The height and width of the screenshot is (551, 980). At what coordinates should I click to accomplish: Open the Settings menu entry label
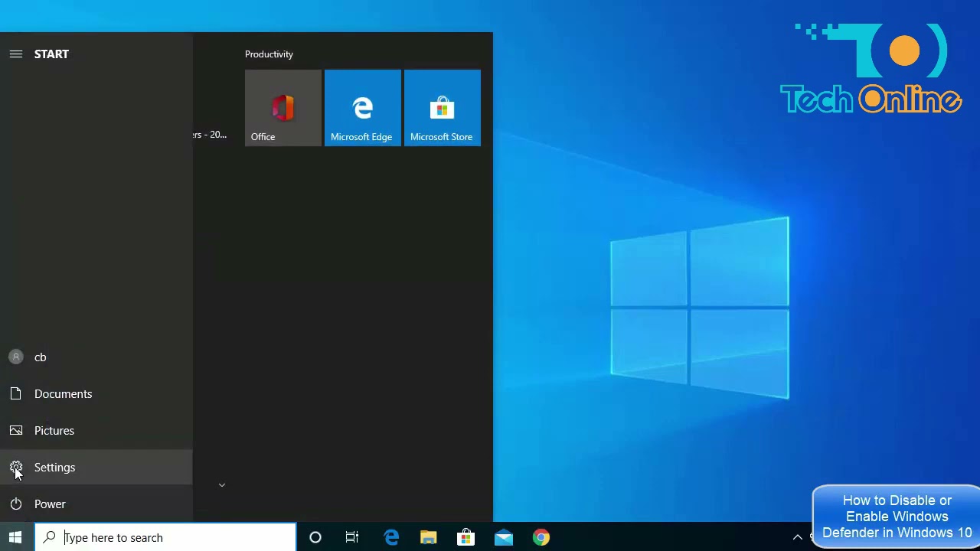[54, 467]
